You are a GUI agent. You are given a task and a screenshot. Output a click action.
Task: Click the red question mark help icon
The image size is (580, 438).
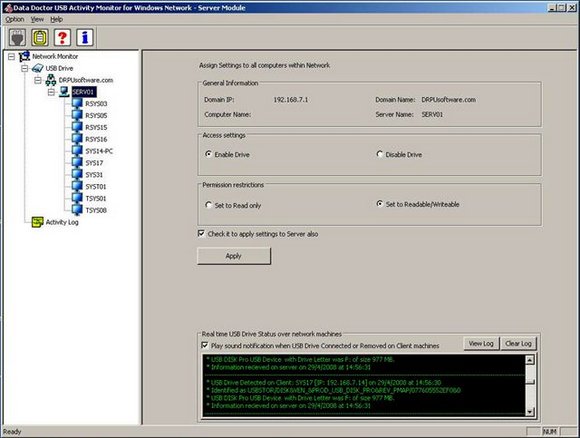coord(63,37)
